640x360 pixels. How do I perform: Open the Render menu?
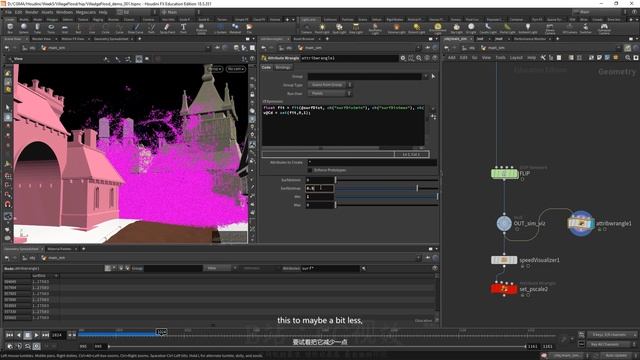coord(31,12)
